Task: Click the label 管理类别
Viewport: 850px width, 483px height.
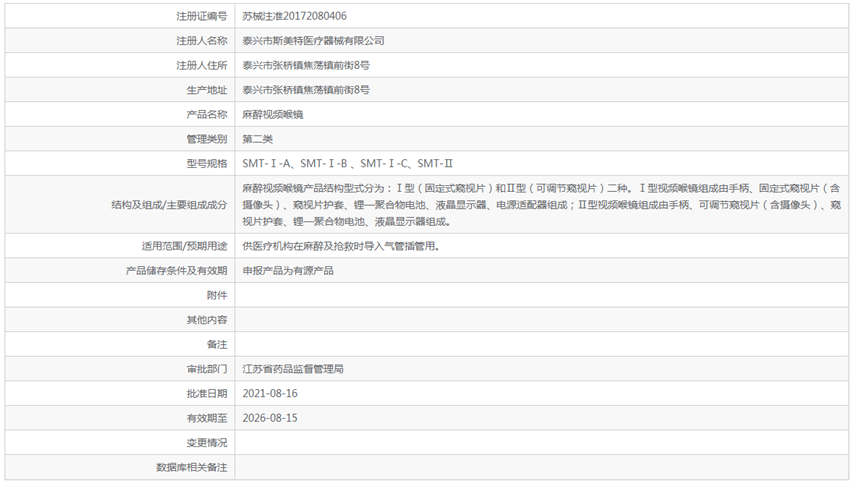Action: click(x=207, y=139)
